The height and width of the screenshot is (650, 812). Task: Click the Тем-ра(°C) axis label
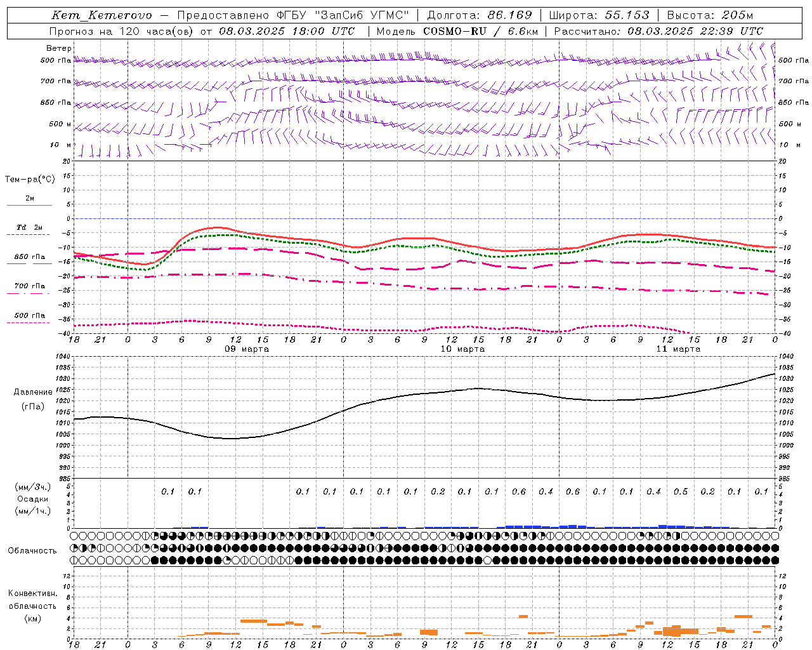pyautogui.click(x=30, y=180)
